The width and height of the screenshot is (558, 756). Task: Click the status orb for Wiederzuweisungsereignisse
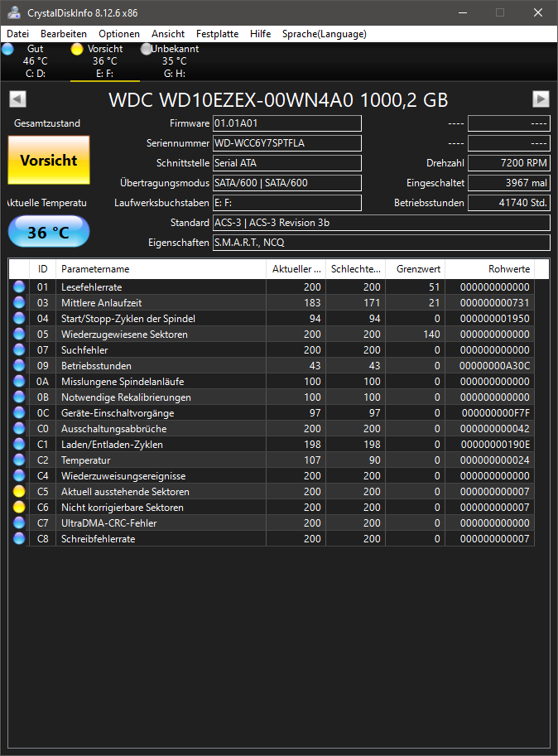tap(19, 476)
